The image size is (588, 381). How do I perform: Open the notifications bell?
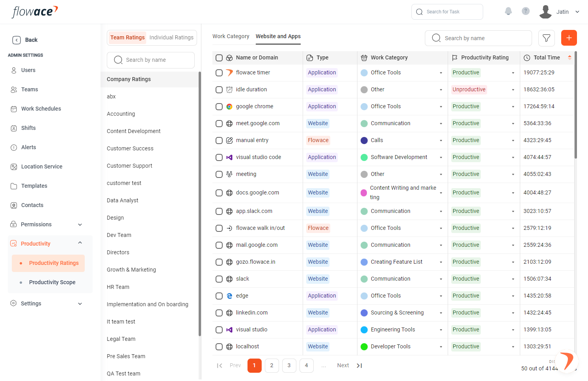(x=508, y=11)
